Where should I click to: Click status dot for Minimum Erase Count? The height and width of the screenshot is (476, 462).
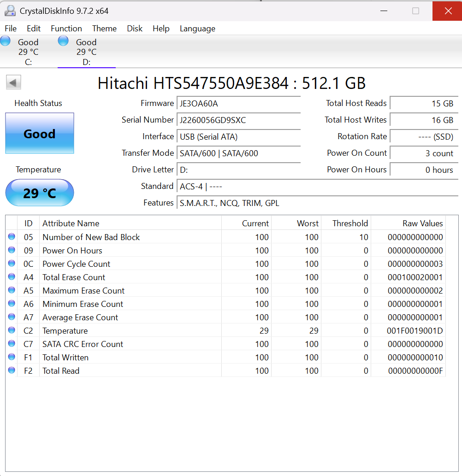pos(12,303)
